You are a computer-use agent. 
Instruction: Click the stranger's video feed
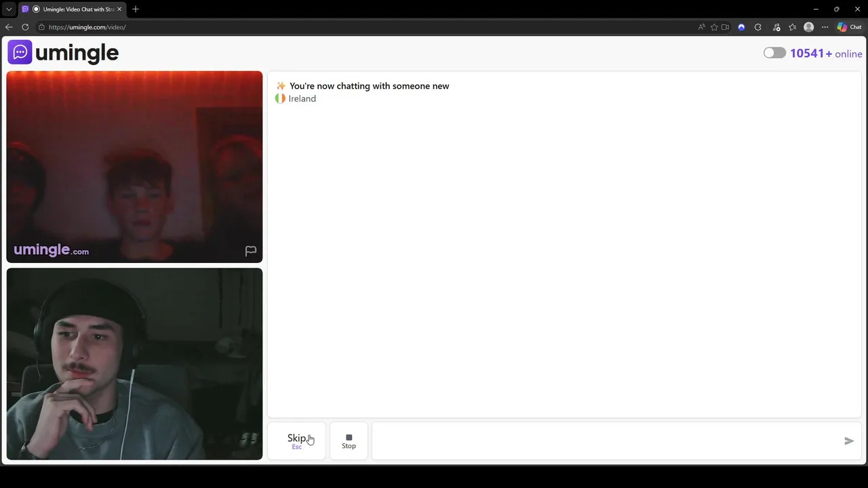pyautogui.click(x=134, y=167)
